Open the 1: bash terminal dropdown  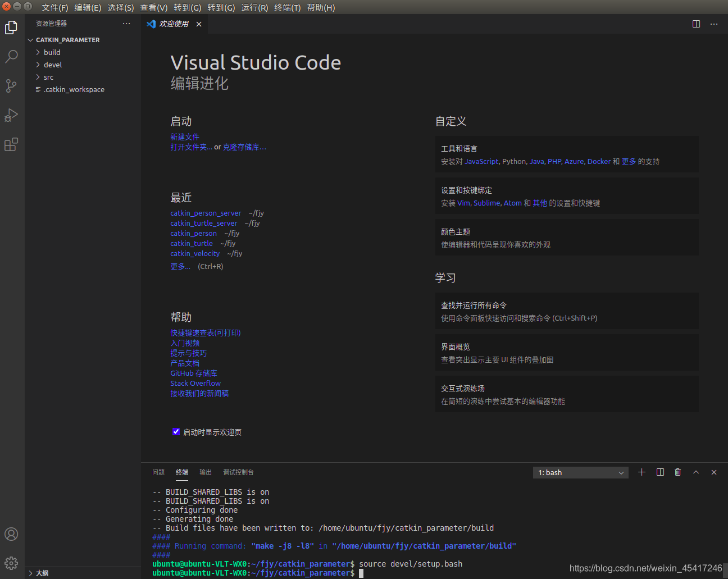click(x=580, y=473)
